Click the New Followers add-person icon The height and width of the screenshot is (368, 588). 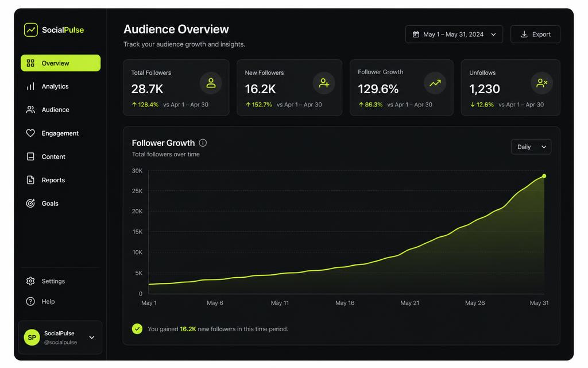click(x=324, y=83)
